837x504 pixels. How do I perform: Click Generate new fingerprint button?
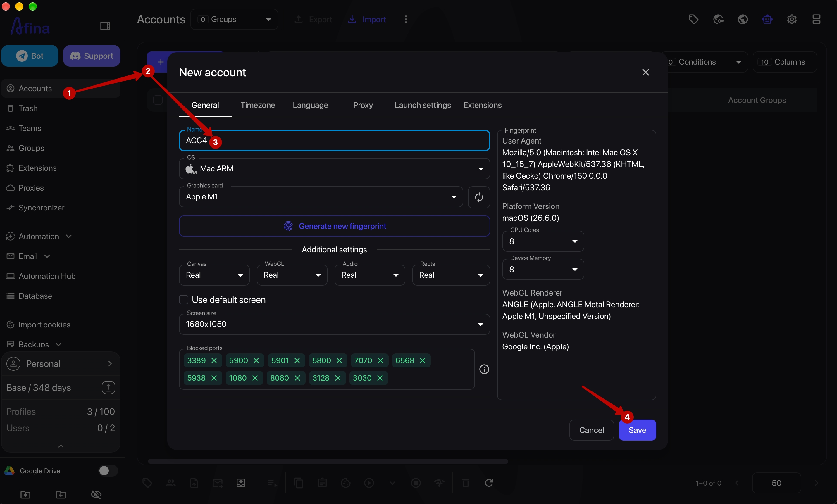pyautogui.click(x=334, y=226)
